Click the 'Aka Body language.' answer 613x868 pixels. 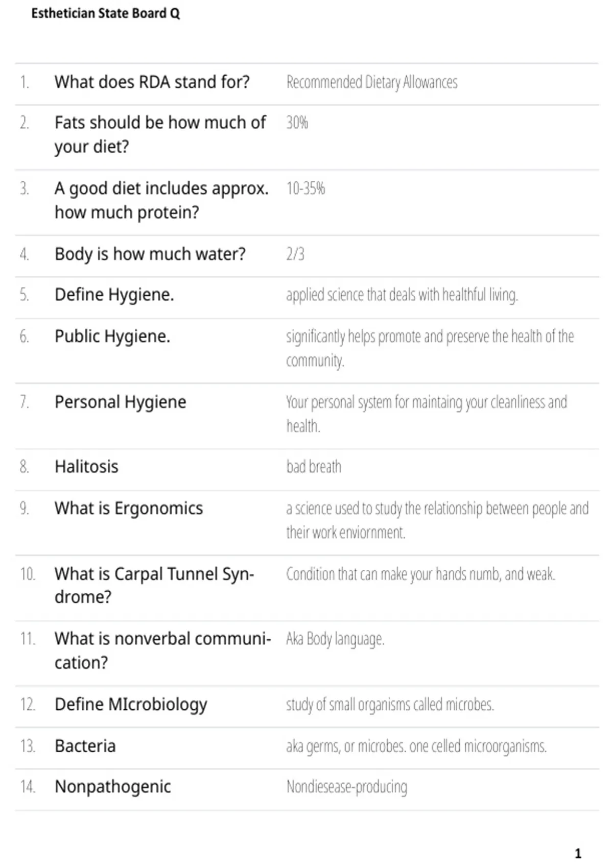coord(335,639)
